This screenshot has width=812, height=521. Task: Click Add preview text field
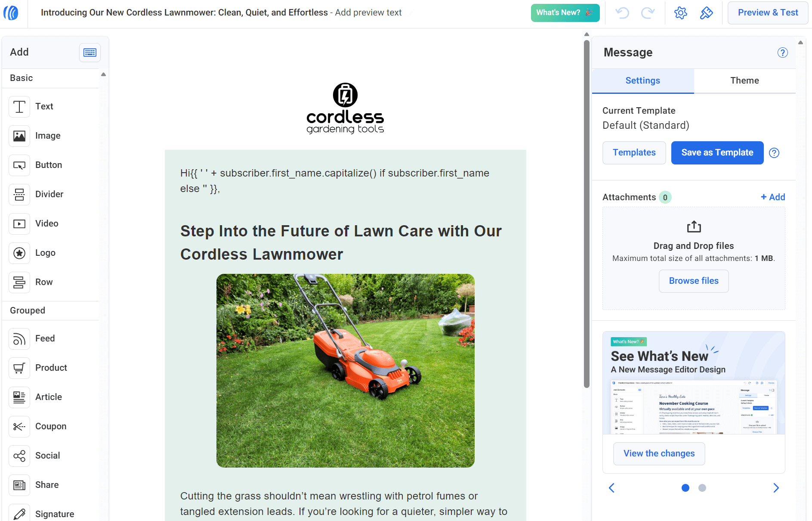click(x=368, y=12)
